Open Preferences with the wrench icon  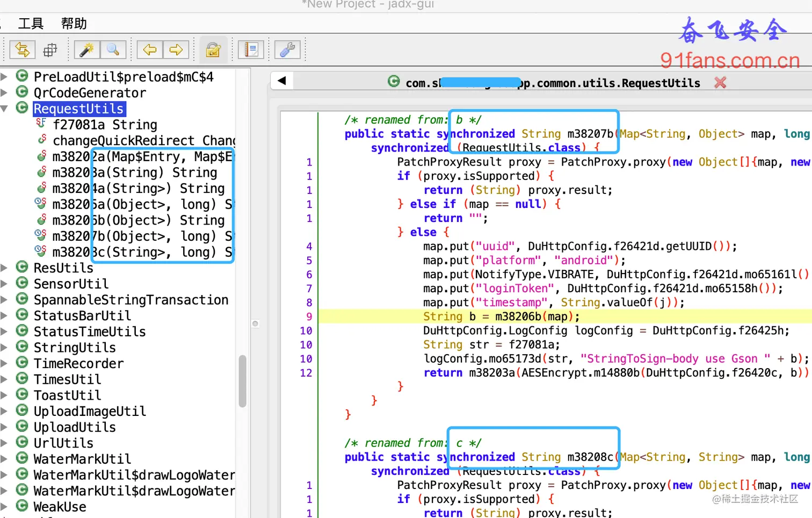(x=287, y=50)
